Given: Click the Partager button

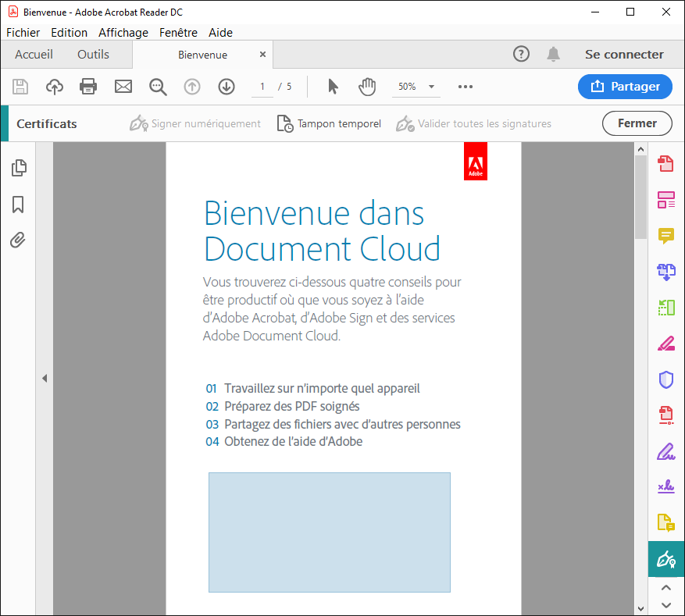Looking at the screenshot, I should tap(625, 87).
